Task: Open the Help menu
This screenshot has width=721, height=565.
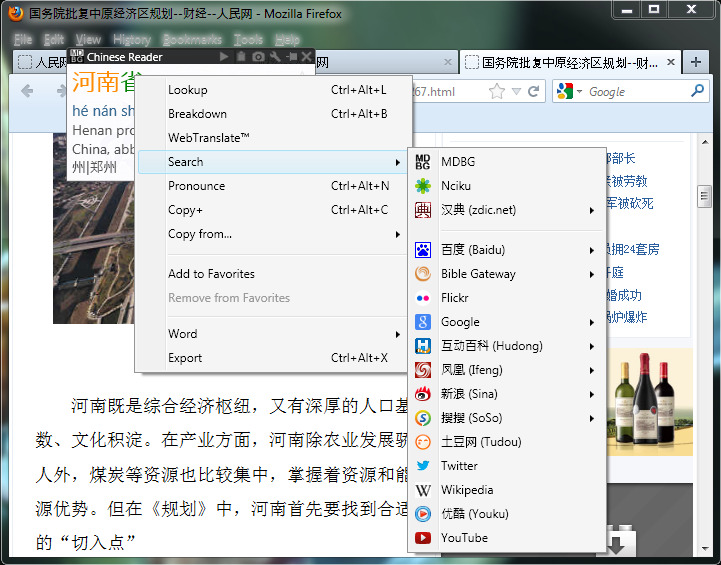Action: click(x=287, y=40)
